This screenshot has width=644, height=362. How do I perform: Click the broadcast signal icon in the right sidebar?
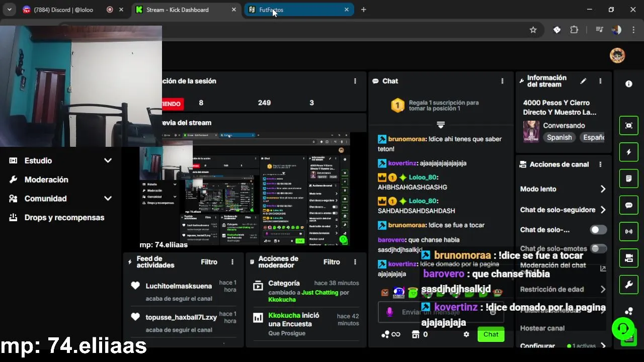[628, 232]
